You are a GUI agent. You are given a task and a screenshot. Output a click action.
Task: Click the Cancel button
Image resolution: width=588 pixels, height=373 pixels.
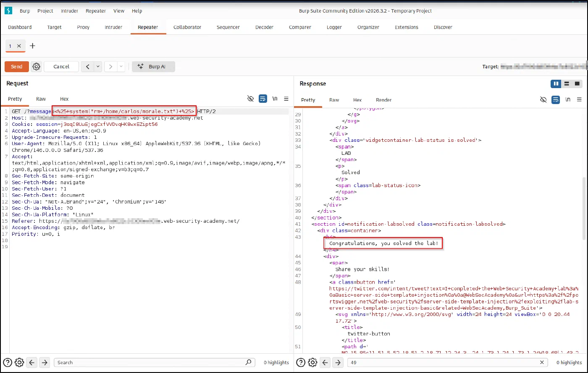pos(61,67)
